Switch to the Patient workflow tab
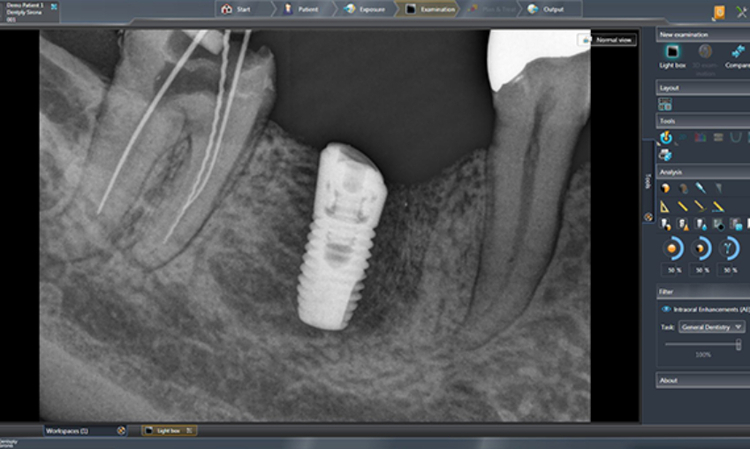The width and height of the screenshot is (750, 449). [299, 9]
